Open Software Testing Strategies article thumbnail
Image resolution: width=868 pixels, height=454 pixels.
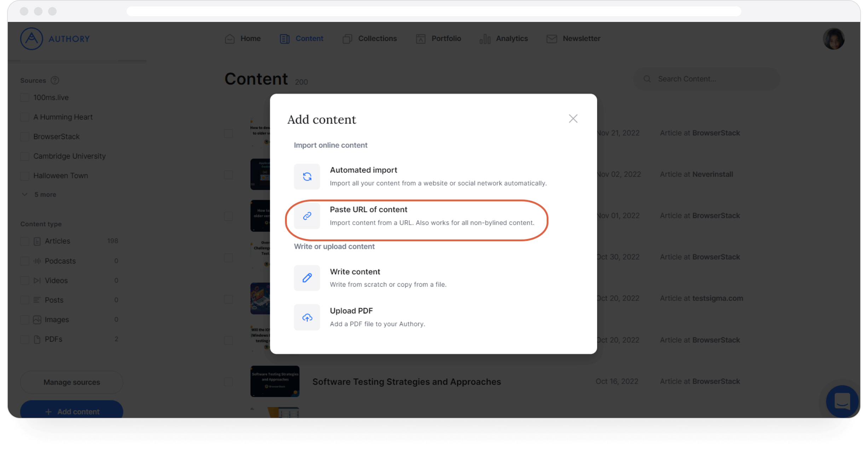(275, 381)
